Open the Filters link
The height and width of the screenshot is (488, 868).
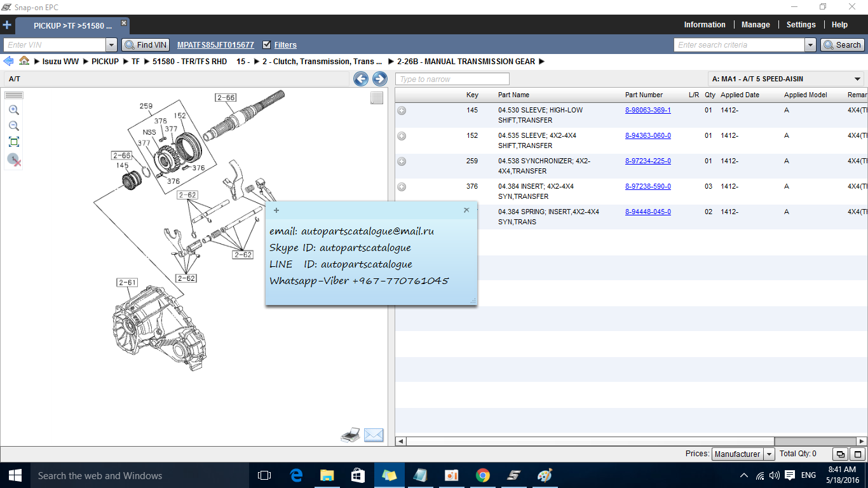[285, 45]
